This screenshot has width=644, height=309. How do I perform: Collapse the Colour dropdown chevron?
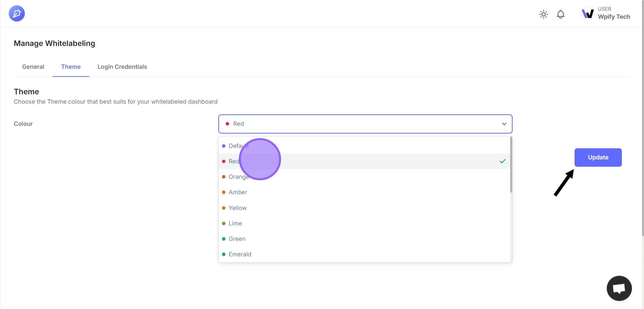[x=504, y=124]
